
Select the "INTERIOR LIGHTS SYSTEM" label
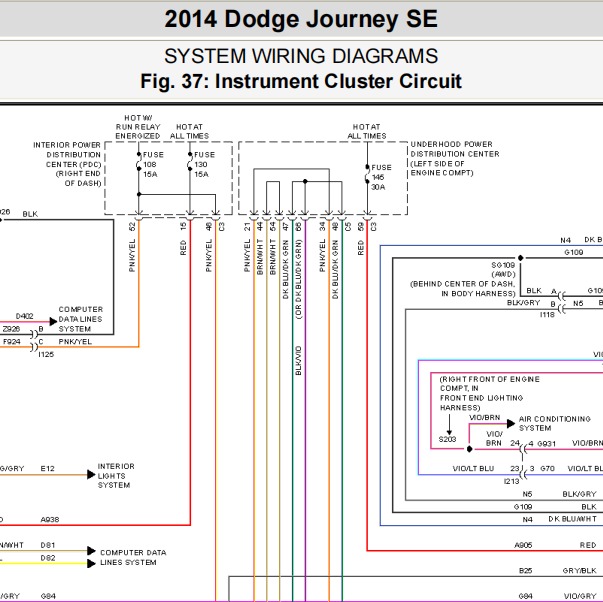pos(116,476)
